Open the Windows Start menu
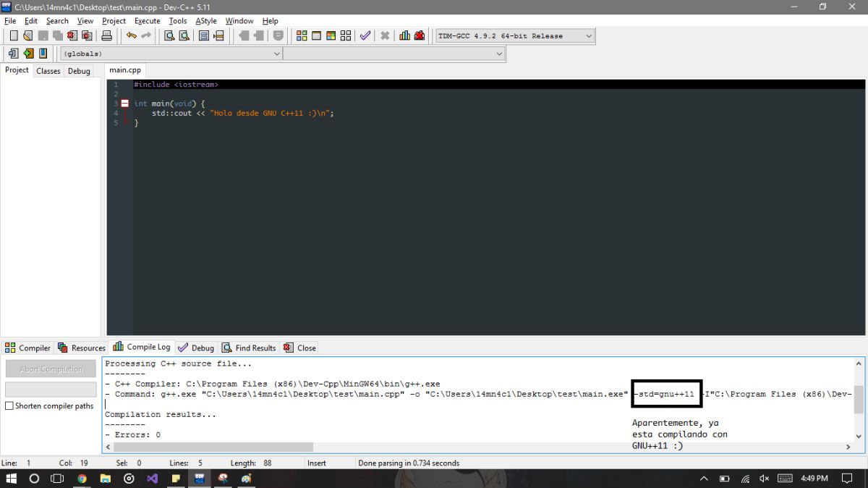The height and width of the screenshot is (488, 868). coord(11,479)
